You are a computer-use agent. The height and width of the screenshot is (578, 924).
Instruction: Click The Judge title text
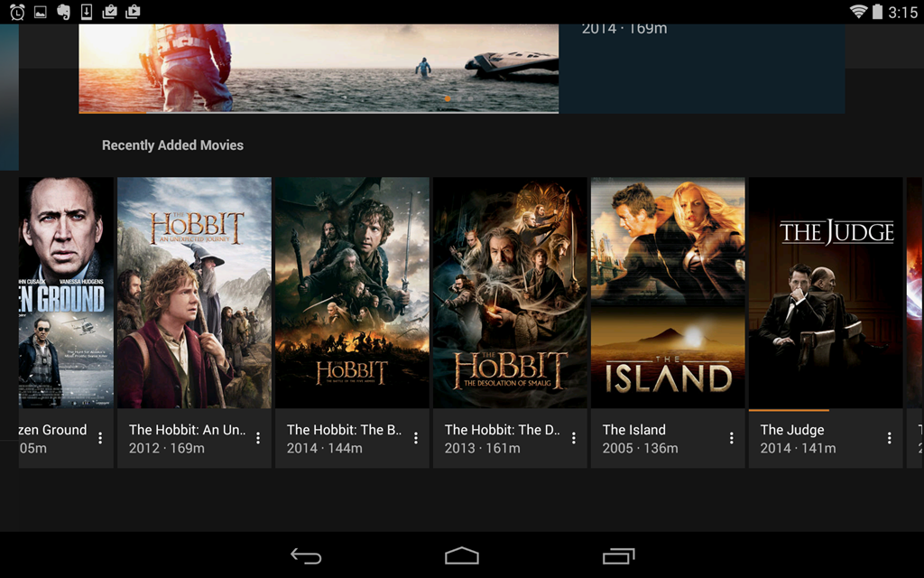click(792, 430)
